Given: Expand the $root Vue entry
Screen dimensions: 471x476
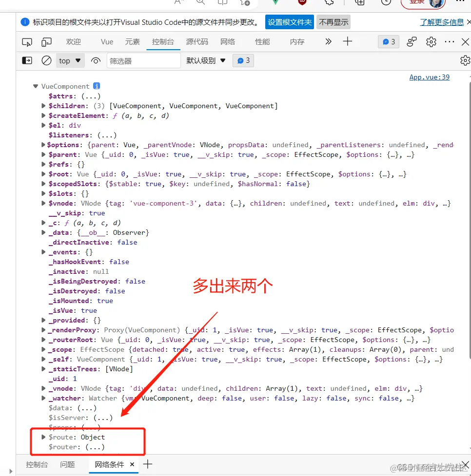Looking at the screenshot, I should pyautogui.click(x=43, y=174).
